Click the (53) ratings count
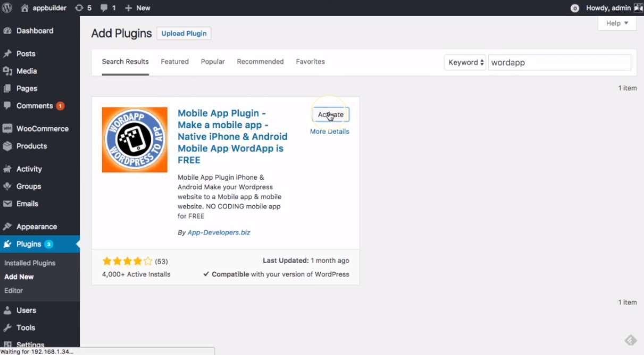The image size is (644, 355). click(162, 261)
